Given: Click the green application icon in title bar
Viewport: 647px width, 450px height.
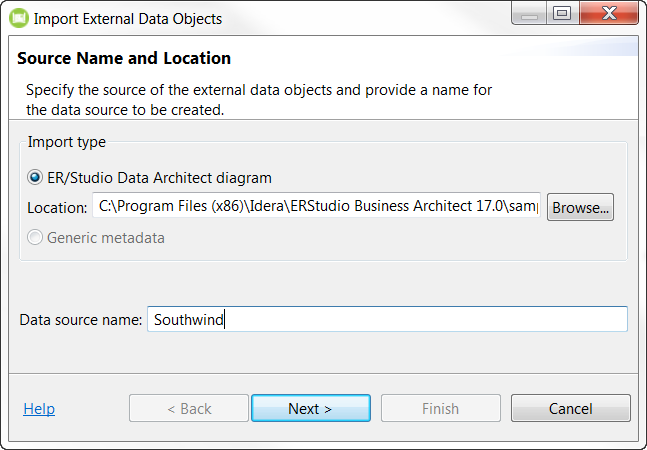Looking at the screenshot, I should coord(19,18).
